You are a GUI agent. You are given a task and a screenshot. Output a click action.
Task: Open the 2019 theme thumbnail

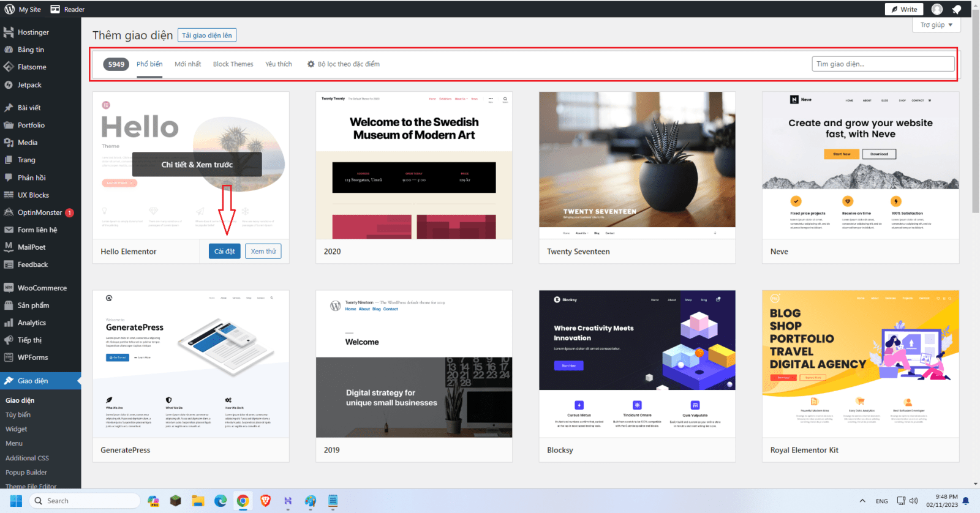coord(414,364)
